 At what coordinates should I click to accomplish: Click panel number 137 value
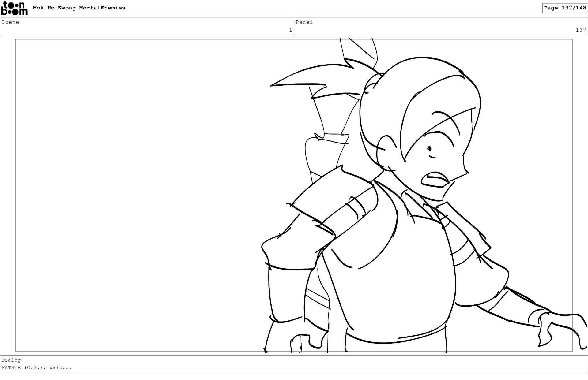581,30
